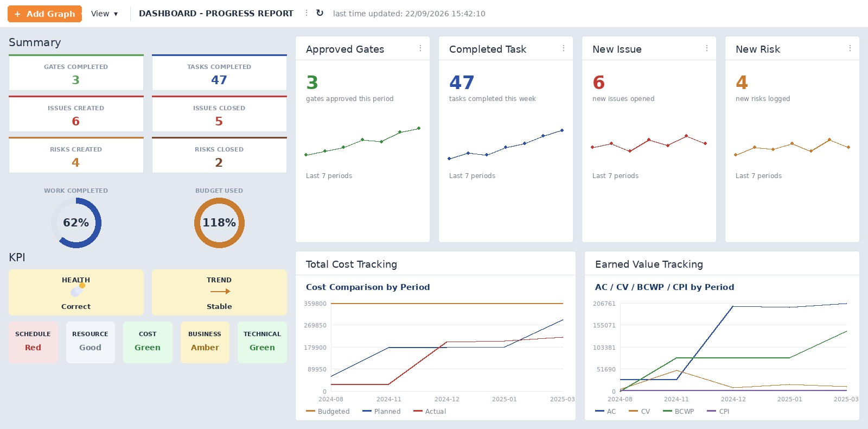Click the "AC / CV / BCWP / CPI by Period" title
The height and width of the screenshot is (429, 868).
665,287
